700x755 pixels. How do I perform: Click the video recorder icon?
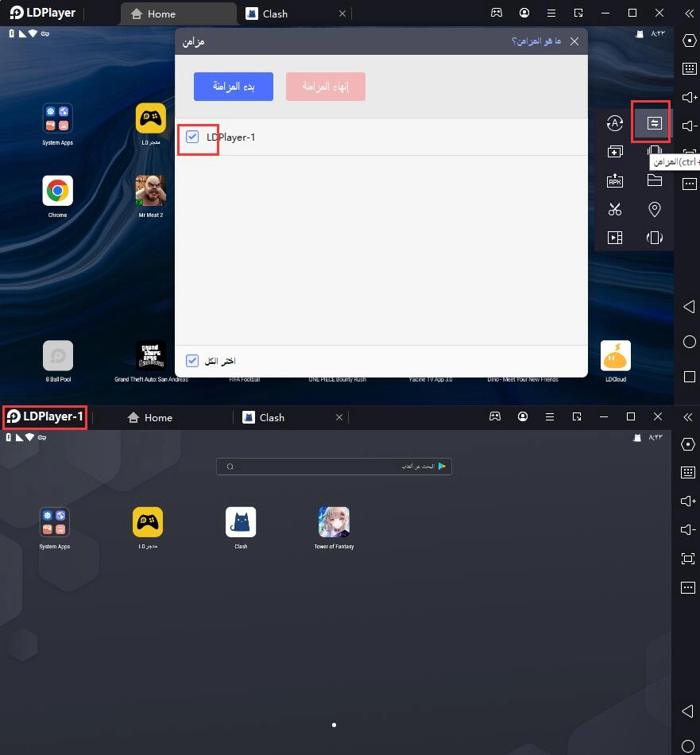pyautogui.click(x=615, y=238)
